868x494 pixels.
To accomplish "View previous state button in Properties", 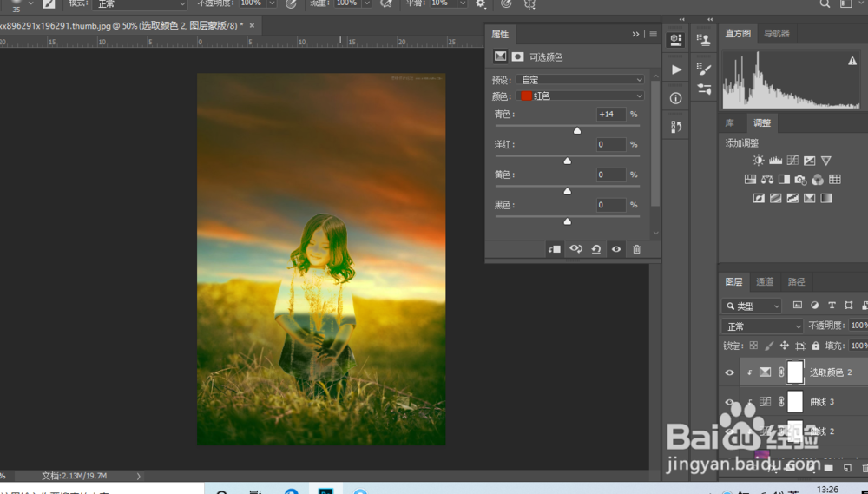I will 575,249.
